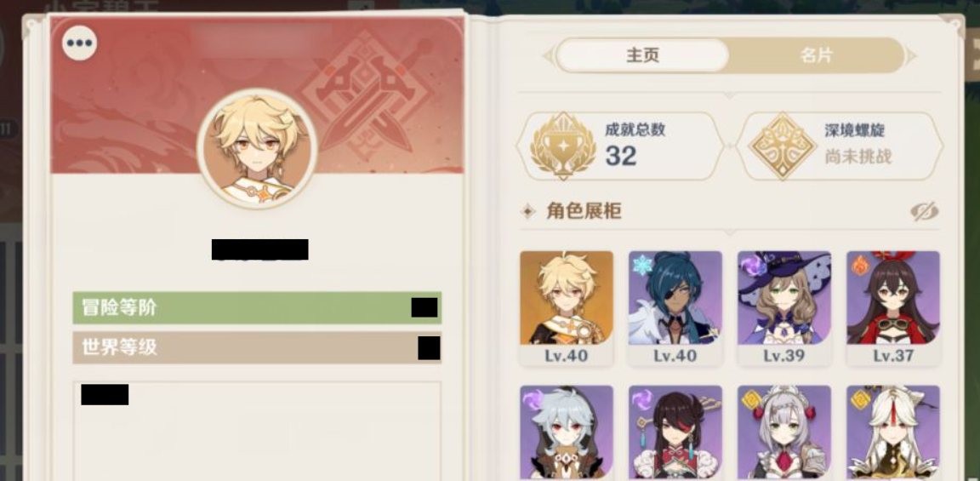Open Razor's character card in showcase

click(x=567, y=432)
